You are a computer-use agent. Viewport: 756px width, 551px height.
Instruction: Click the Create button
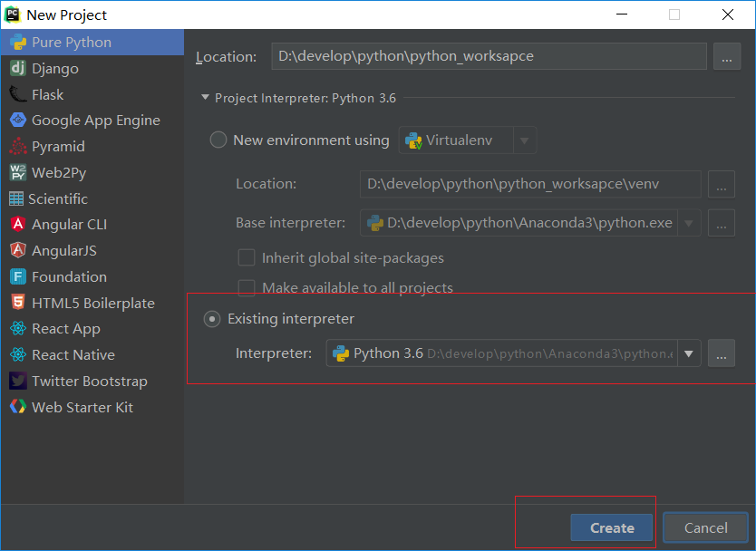click(612, 527)
